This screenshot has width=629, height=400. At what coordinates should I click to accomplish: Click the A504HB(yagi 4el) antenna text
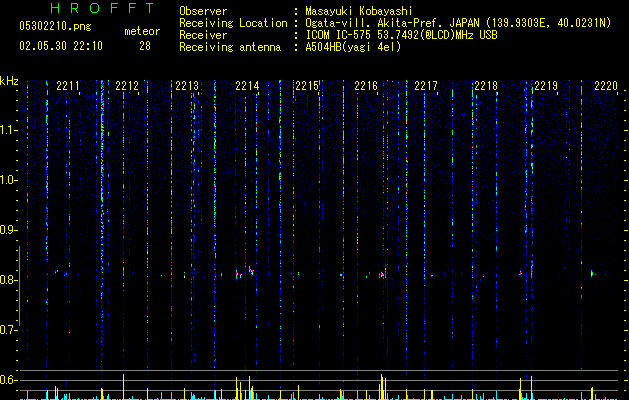click(x=353, y=47)
